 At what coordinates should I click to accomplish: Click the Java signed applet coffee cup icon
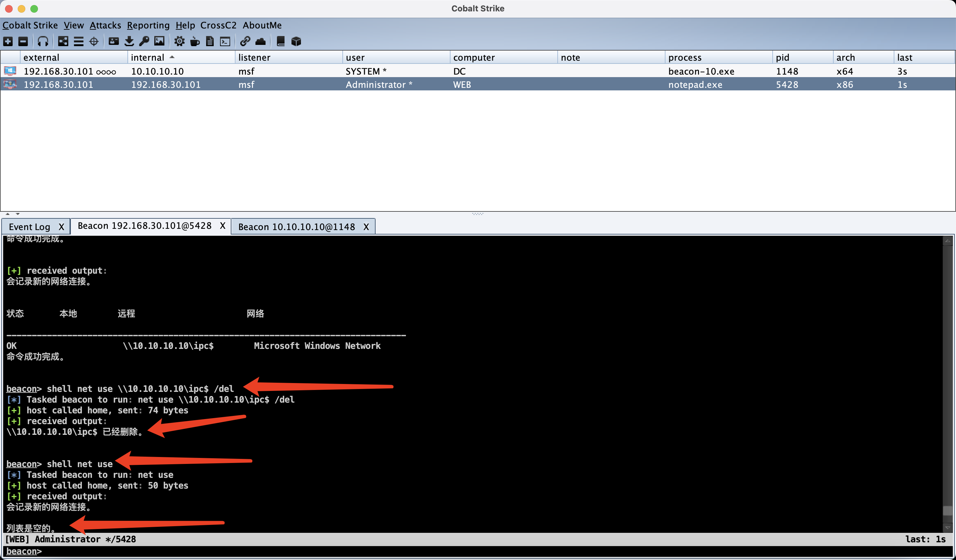coord(195,41)
